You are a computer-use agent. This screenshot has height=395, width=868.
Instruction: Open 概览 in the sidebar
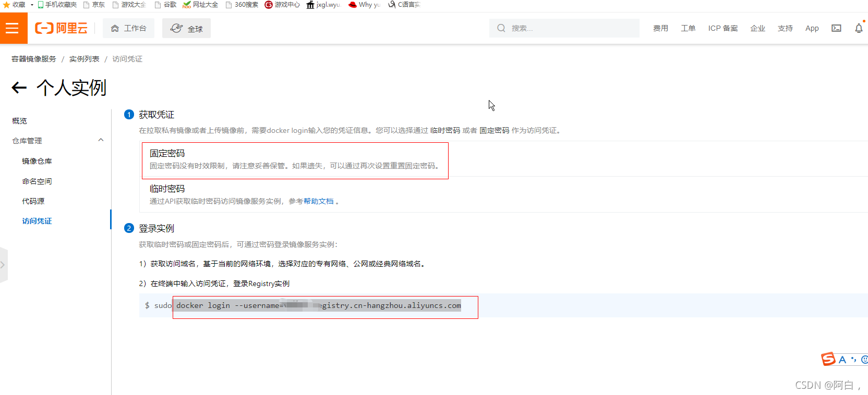click(x=19, y=121)
